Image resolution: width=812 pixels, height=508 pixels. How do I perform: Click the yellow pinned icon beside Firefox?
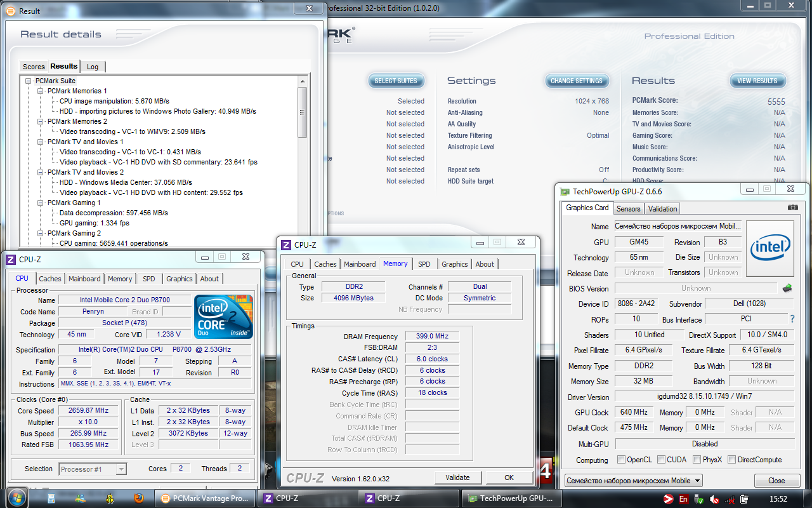coord(110,498)
